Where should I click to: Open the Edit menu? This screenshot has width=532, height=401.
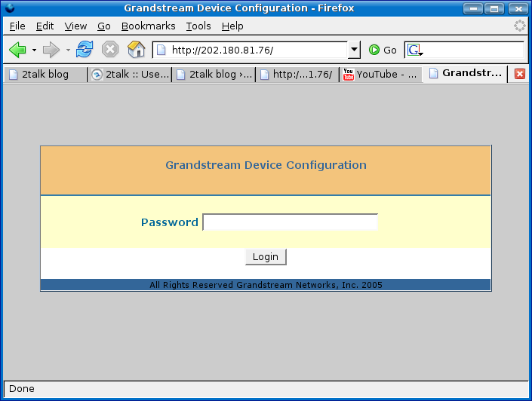point(45,26)
